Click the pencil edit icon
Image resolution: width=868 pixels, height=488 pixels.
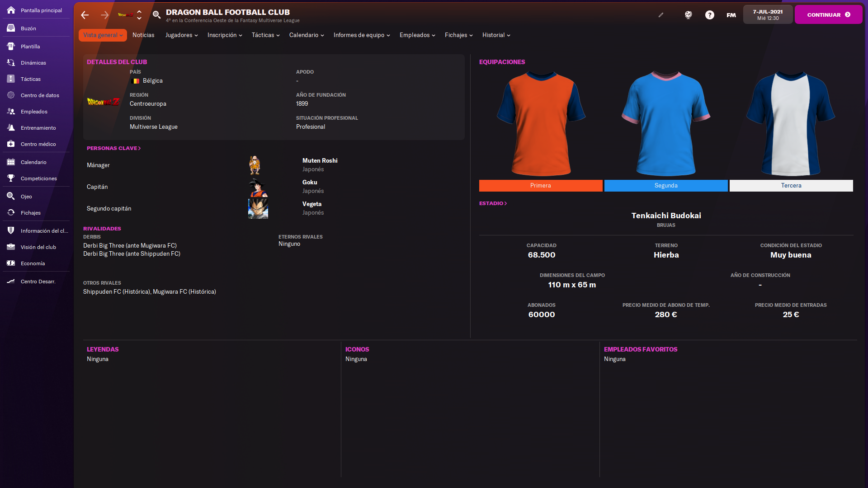pos(661,15)
